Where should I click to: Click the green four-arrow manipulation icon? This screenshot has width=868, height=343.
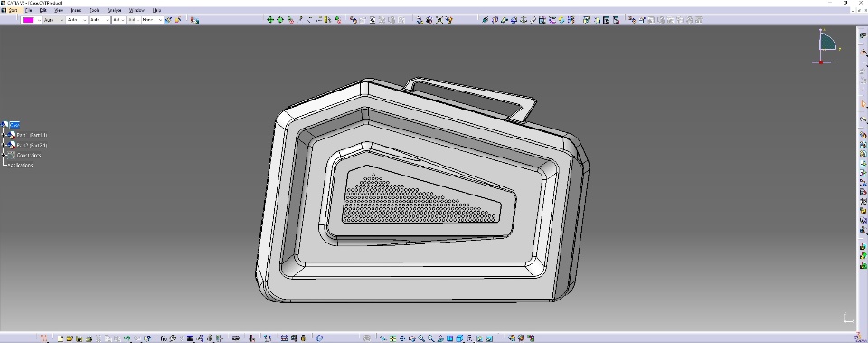click(x=270, y=20)
